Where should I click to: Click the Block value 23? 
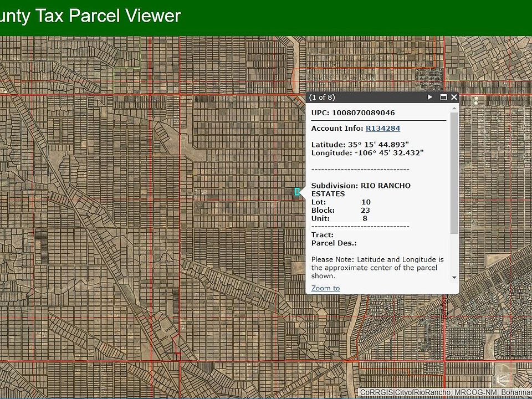click(x=365, y=211)
